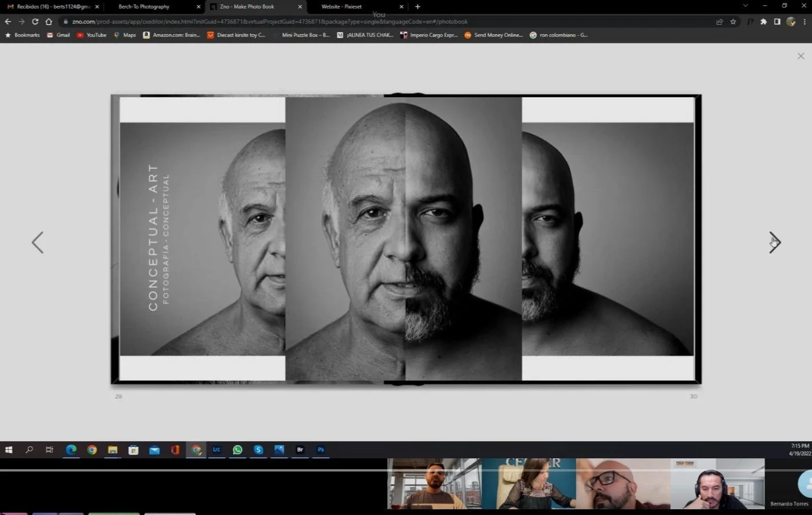Close the photo book preview

click(801, 56)
